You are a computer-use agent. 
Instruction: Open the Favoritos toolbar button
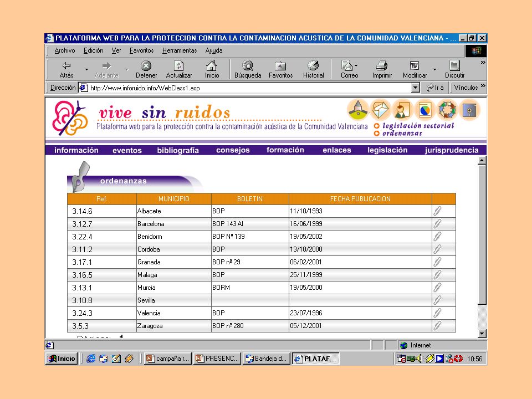(x=280, y=70)
